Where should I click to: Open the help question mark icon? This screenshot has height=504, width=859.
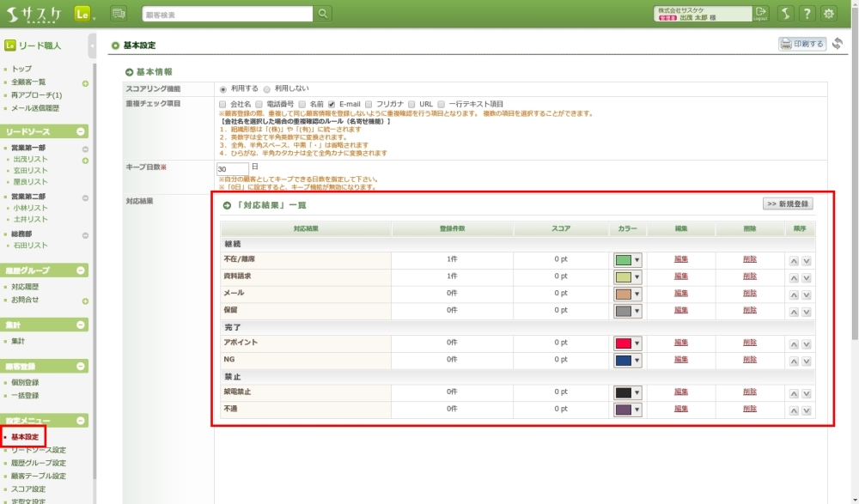pyautogui.click(x=807, y=14)
